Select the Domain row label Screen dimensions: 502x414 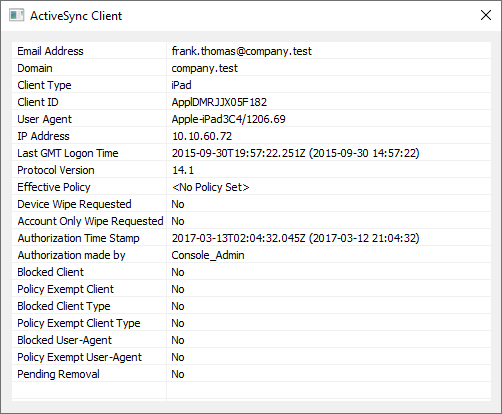35,68
